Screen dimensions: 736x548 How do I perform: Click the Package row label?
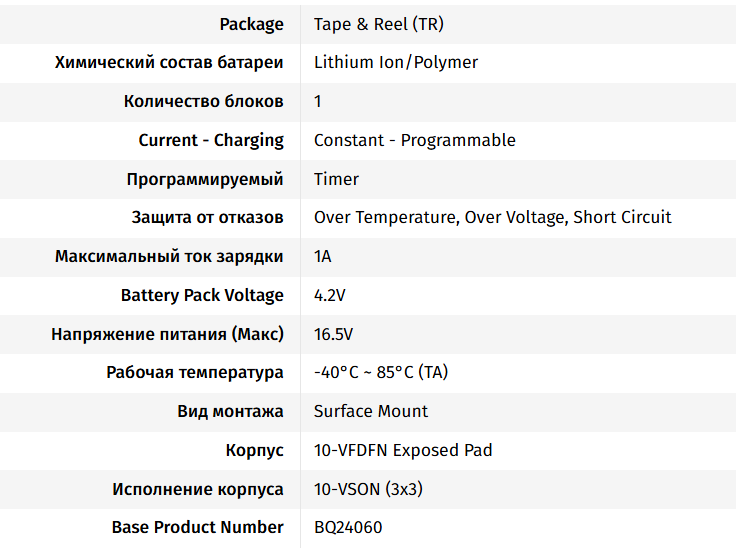[x=251, y=24]
